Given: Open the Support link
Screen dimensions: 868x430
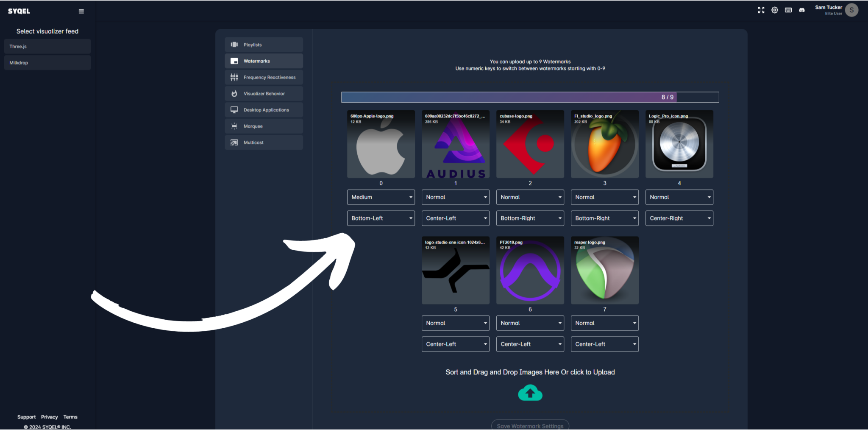Looking at the screenshot, I should point(26,417).
